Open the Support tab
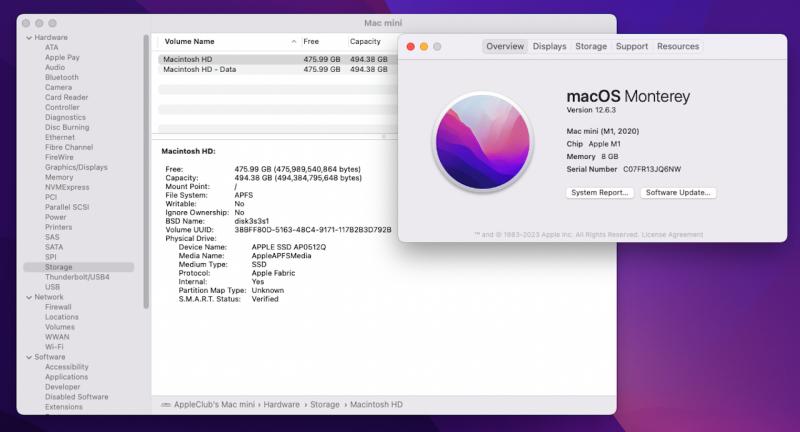Image resolution: width=800 pixels, height=432 pixels. [x=632, y=46]
